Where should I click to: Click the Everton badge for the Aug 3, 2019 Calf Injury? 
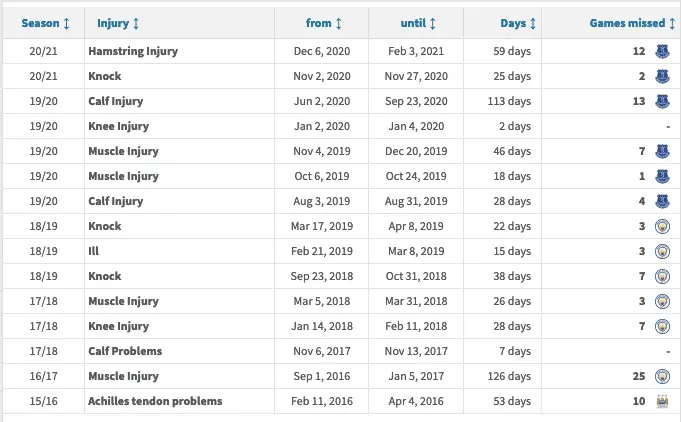pyautogui.click(x=661, y=201)
